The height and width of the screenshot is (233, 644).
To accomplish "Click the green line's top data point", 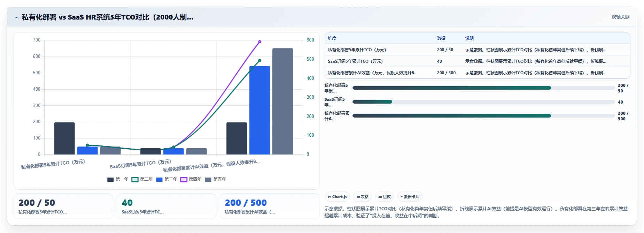I will click(259, 61).
